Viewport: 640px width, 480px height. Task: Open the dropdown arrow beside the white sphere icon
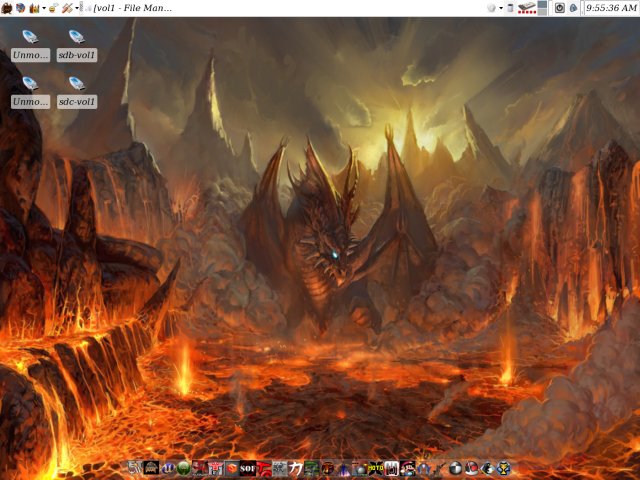[x=500, y=8]
